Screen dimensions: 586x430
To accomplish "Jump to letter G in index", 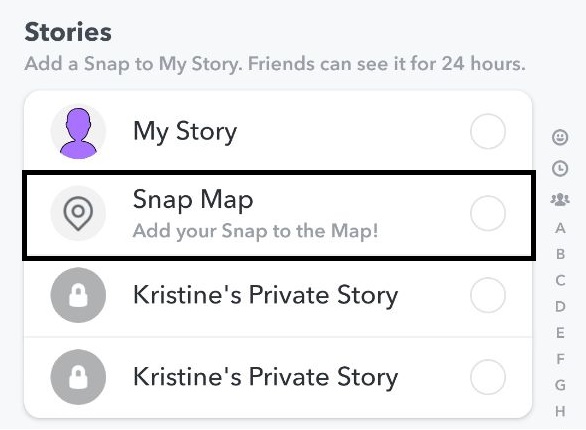I will point(560,385).
